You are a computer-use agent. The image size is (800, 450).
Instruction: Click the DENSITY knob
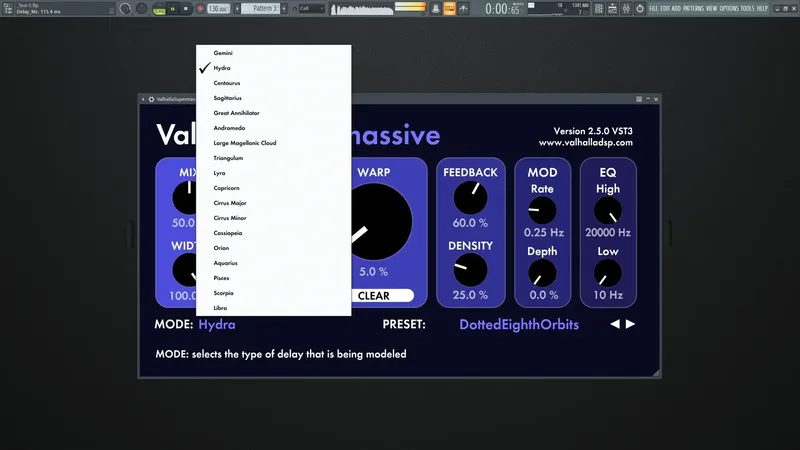coord(470,270)
